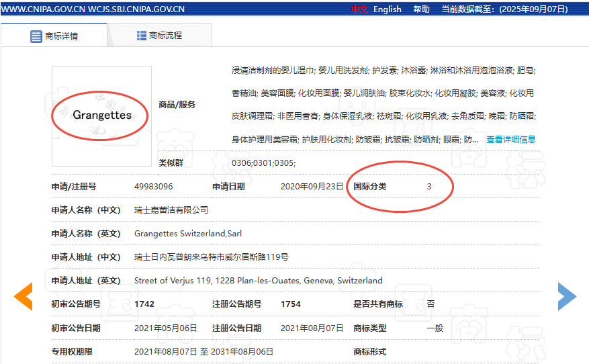Click the 商标详情 document icon
The height and width of the screenshot is (364, 589).
coord(36,36)
